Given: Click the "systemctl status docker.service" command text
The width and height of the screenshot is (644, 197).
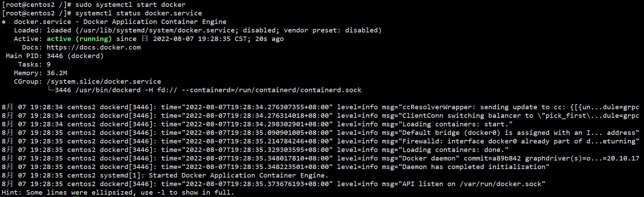Looking at the screenshot, I should tap(139, 13).
